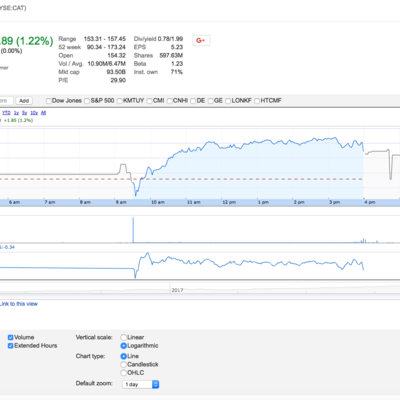The image size is (400, 400).
Task: Show All available chart history
Action: 43,113
